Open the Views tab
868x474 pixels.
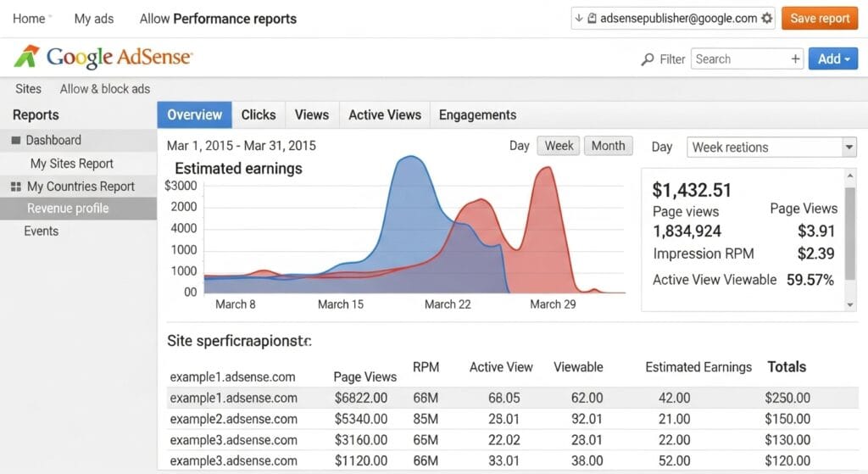pos(312,114)
